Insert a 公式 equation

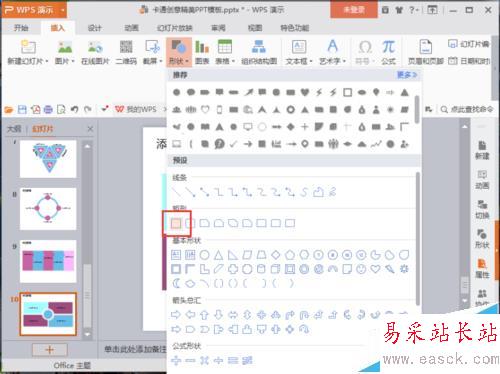click(x=388, y=53)
